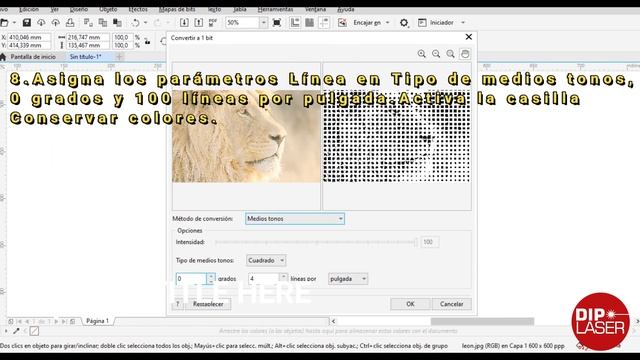Switch to the Sin título-1 document tab
The image size is (640, 360).
85,57
